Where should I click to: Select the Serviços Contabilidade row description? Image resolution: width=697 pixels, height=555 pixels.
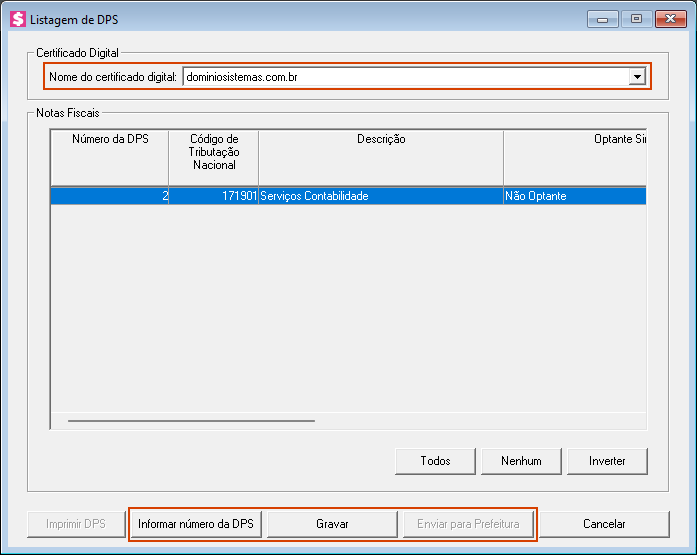(x=380, y=196)
